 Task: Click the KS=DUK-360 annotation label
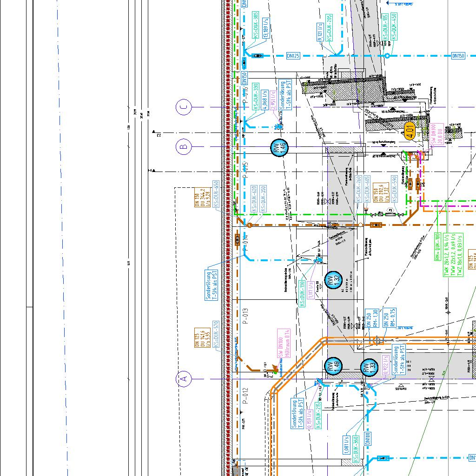356,449
